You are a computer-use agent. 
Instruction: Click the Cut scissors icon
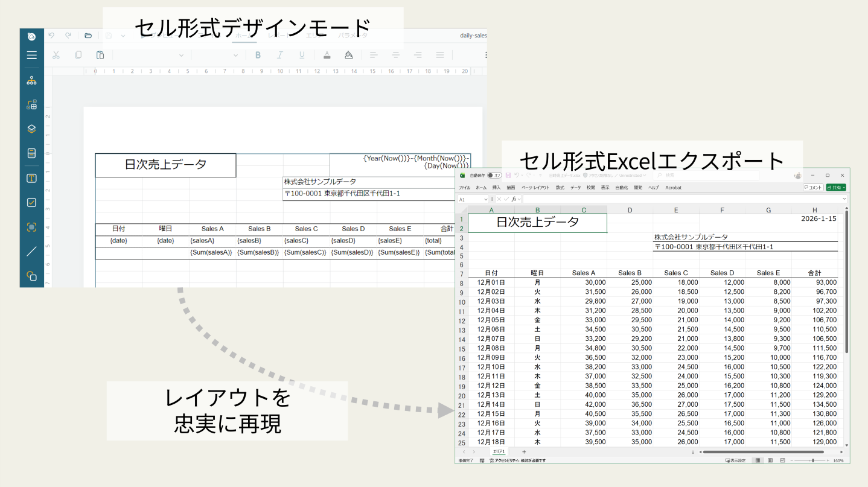click(x=56, y=56)
